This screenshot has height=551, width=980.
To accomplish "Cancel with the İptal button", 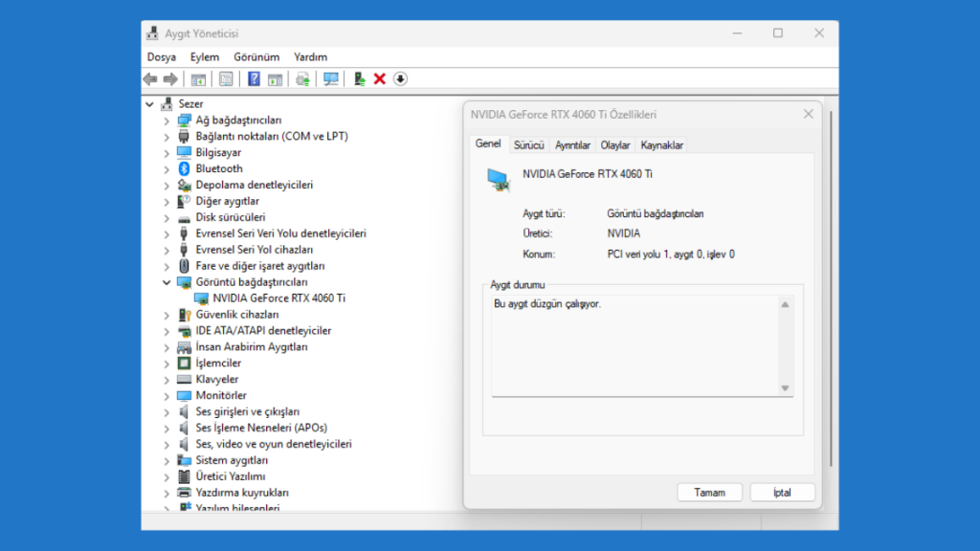I will [x=782, y=493].
